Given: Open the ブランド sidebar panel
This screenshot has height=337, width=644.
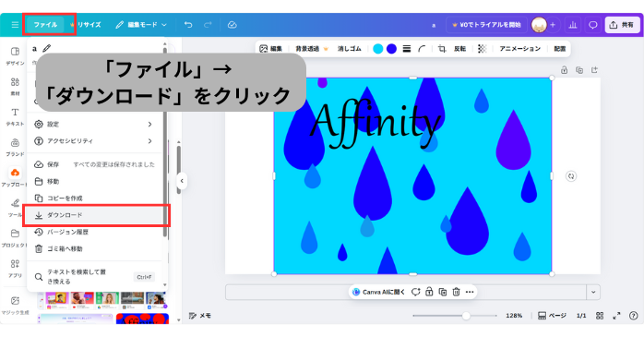Looking at the screenshot, I should click(x=15, y=147).
